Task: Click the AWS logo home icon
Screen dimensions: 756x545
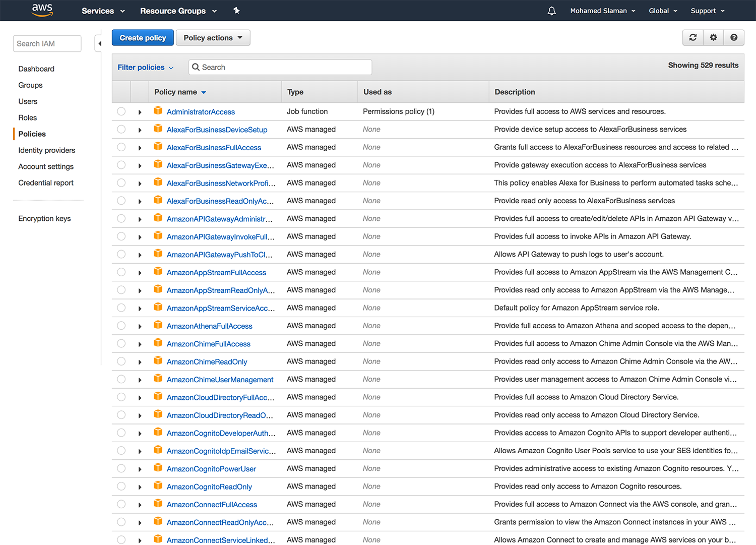Action: click(42, 10)
